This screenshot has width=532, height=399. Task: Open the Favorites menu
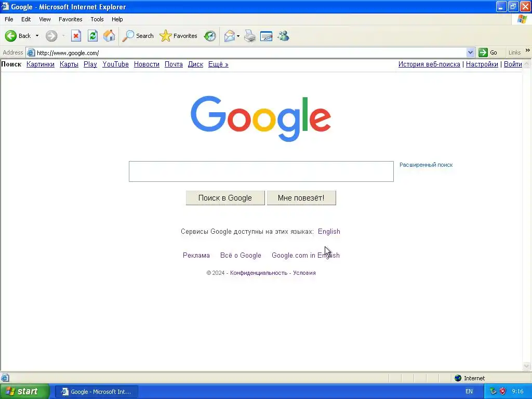point(70,19)
